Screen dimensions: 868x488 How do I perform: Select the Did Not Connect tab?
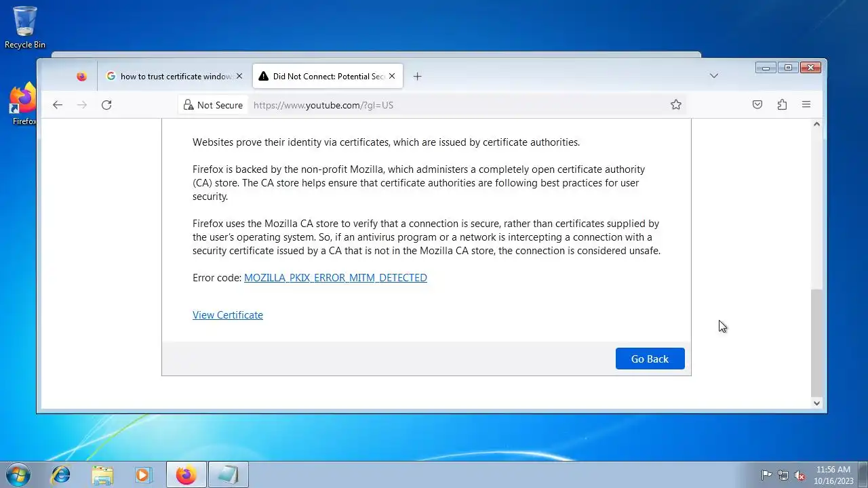(328, 76)
